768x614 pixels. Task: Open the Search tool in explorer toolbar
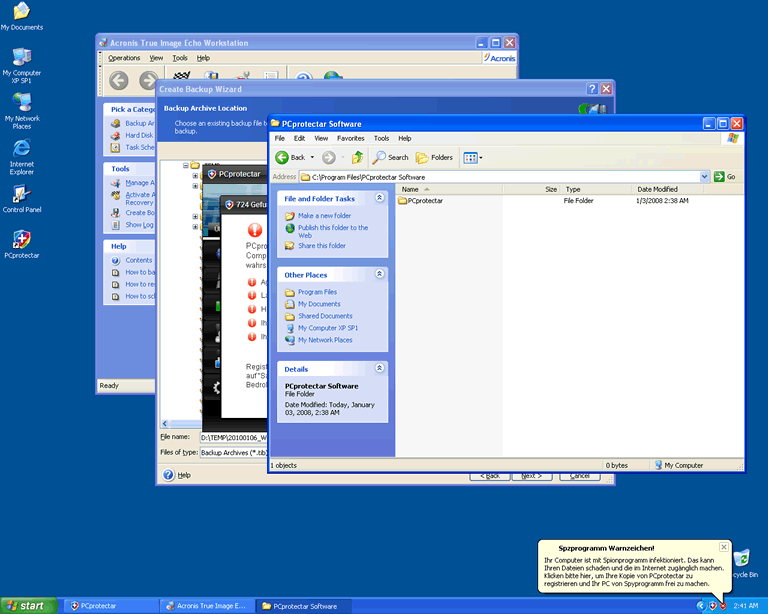pos(391,157)
